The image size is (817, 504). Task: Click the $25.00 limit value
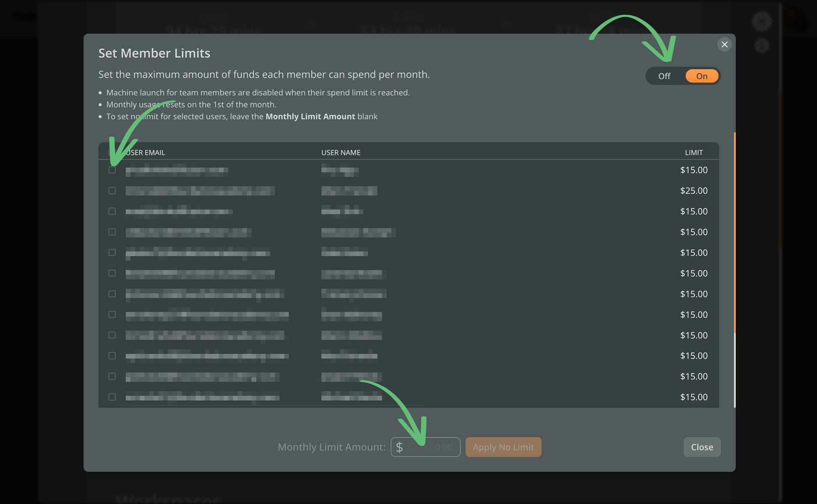point(694,191)
